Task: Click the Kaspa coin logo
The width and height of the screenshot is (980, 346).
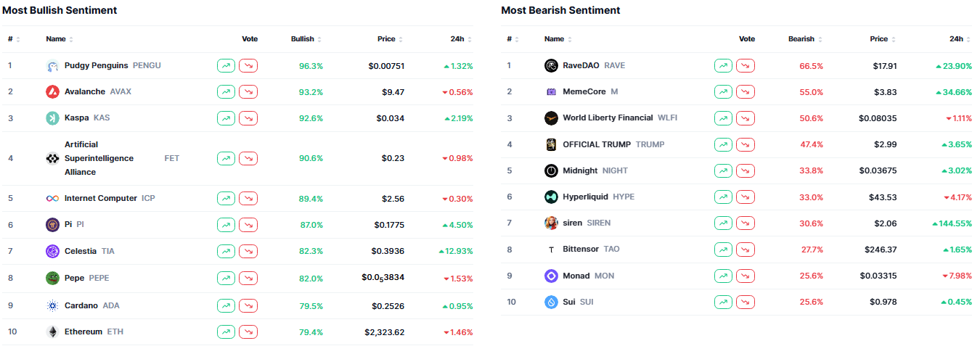Action: 52,118
